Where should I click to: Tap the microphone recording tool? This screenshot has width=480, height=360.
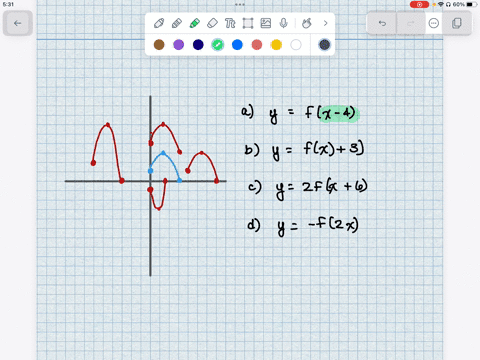pos(283,23)
